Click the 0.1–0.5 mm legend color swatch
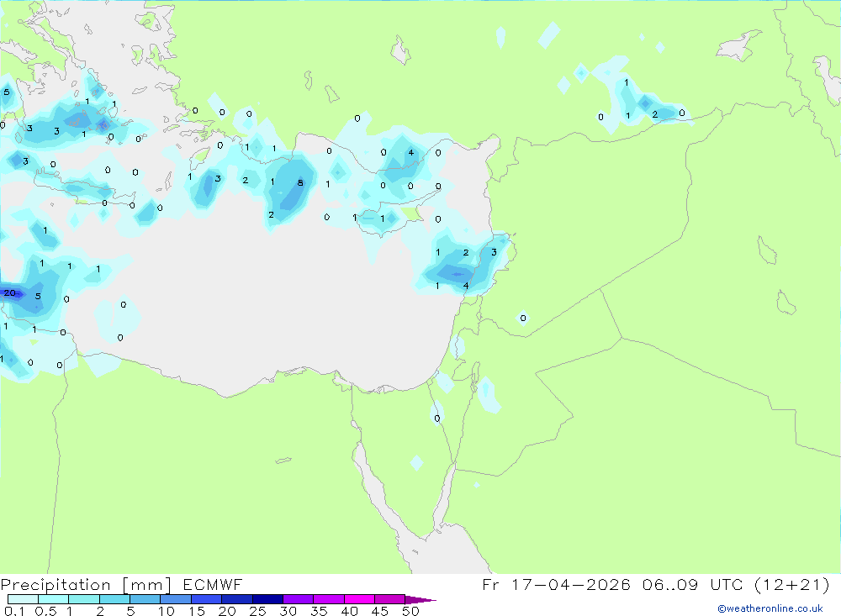The image size is (841, 616). [x=23, y=599]
